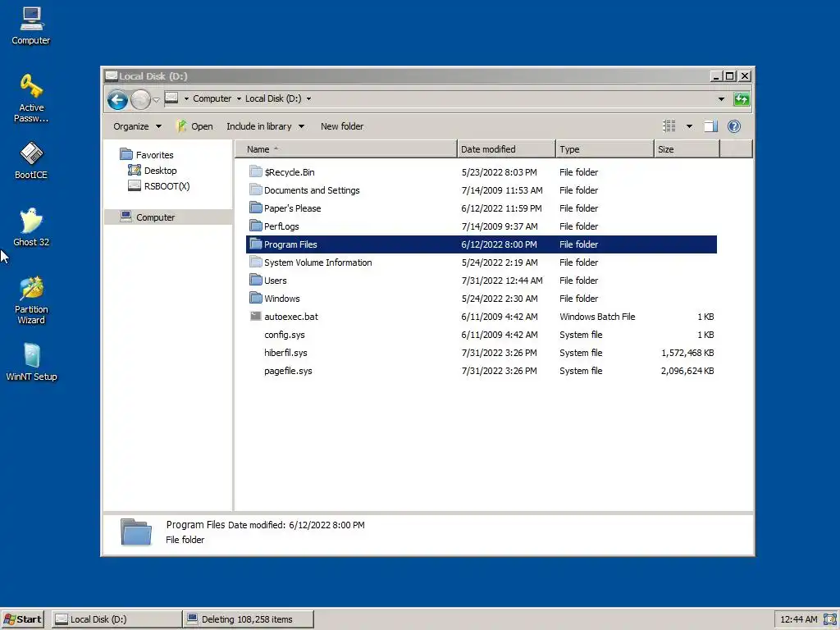Select RSBOOT(X) in the navigation pane
The width and height of the screenshot is (840, 630).
click(x=167, y=186)
